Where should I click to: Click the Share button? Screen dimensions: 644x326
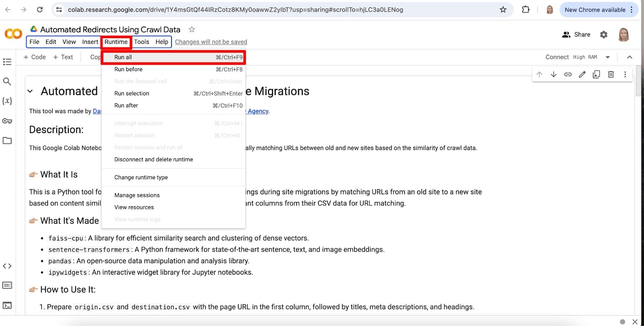tap(576, 35)
